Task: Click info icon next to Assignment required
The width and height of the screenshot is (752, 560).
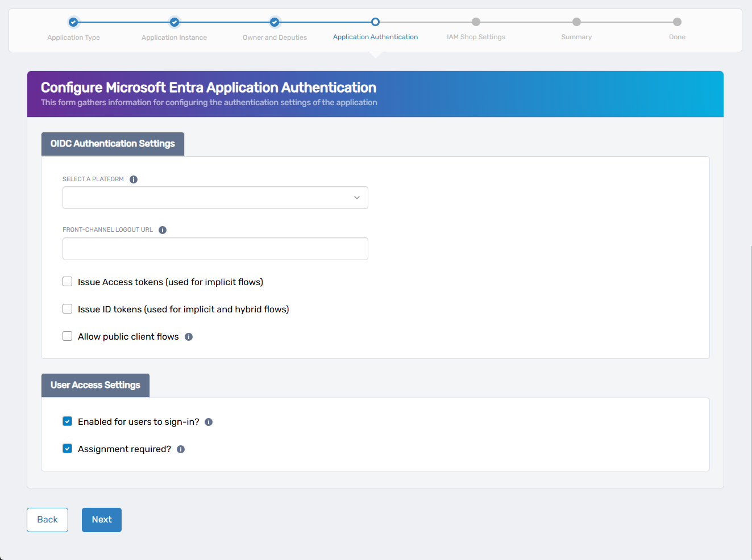Action: pyautogui.click(x=180, y=449)
